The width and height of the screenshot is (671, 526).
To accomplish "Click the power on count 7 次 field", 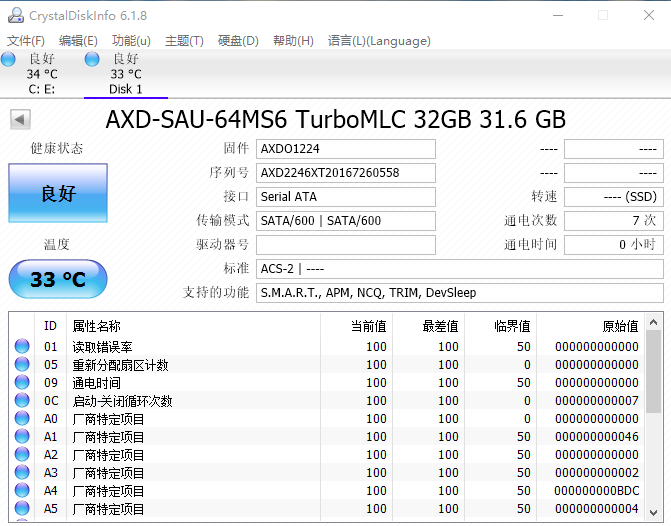I will click(614, 221).
